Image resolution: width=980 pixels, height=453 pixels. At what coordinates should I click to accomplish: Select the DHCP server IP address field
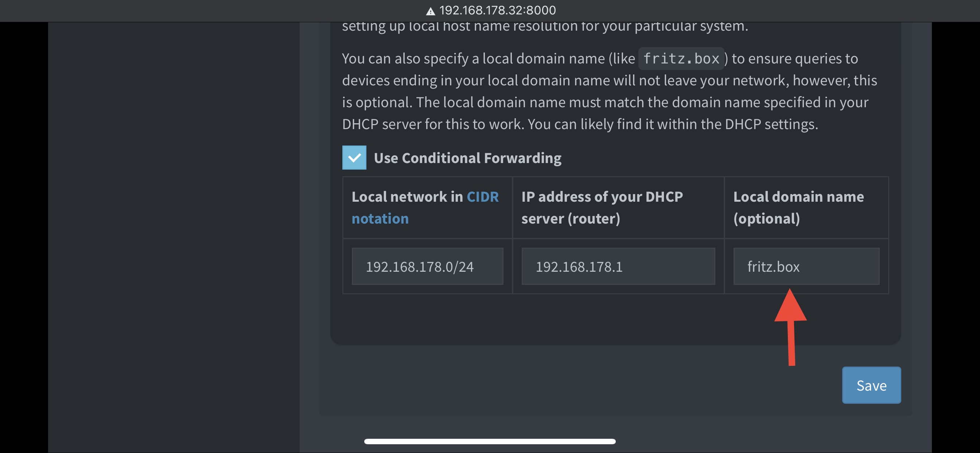(x=618, y=267)
